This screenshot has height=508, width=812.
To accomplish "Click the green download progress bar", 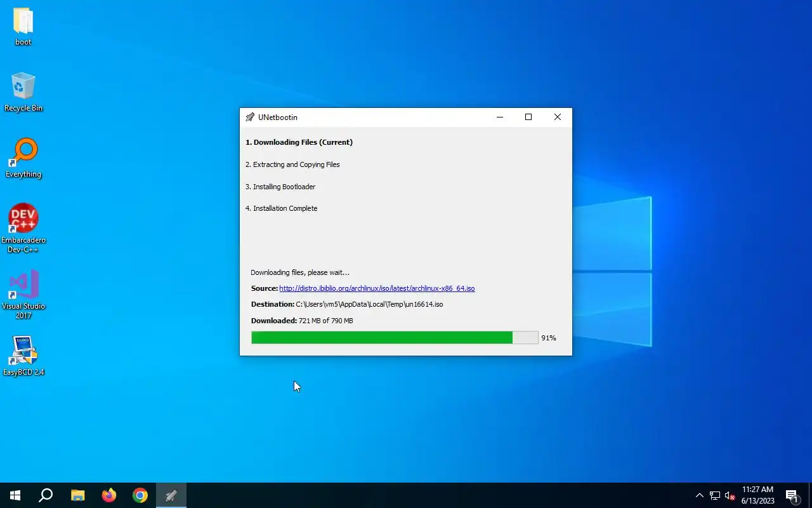I will [395, 338].
